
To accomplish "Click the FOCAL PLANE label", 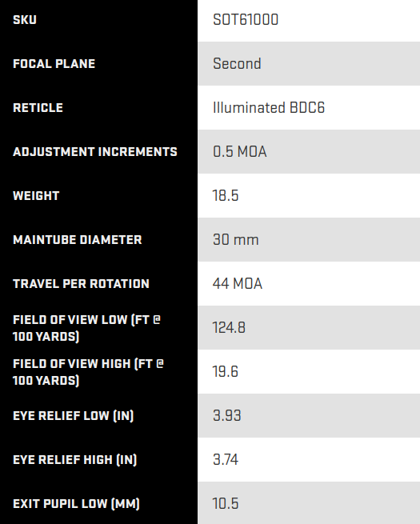I will [x=54, y=64].
